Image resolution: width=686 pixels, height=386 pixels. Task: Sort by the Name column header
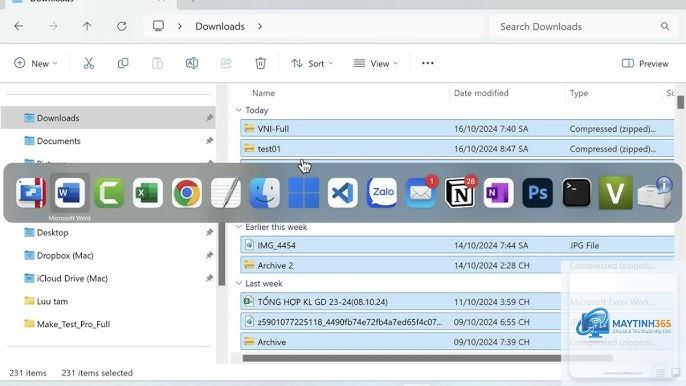point(263,93)
